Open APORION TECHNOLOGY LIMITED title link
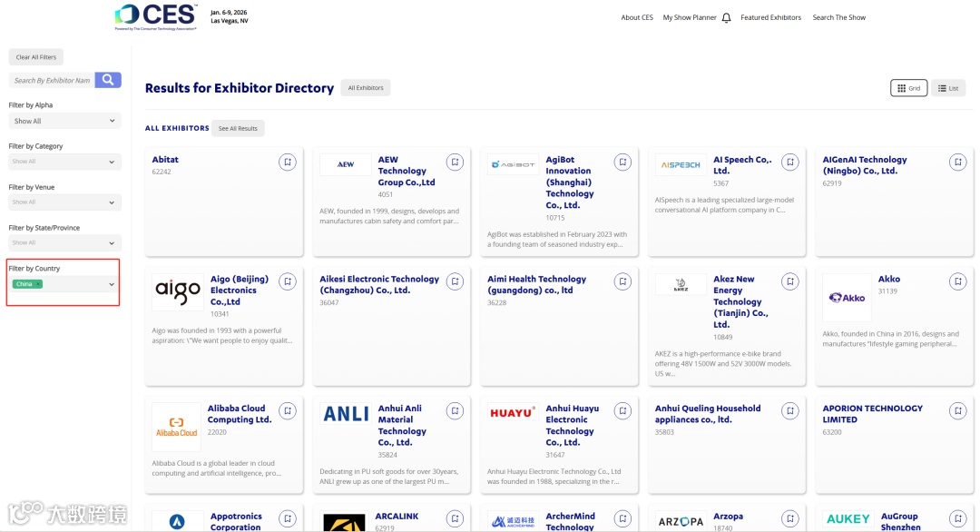The height and width of the screenshot is (532, 980). point(873,414)
